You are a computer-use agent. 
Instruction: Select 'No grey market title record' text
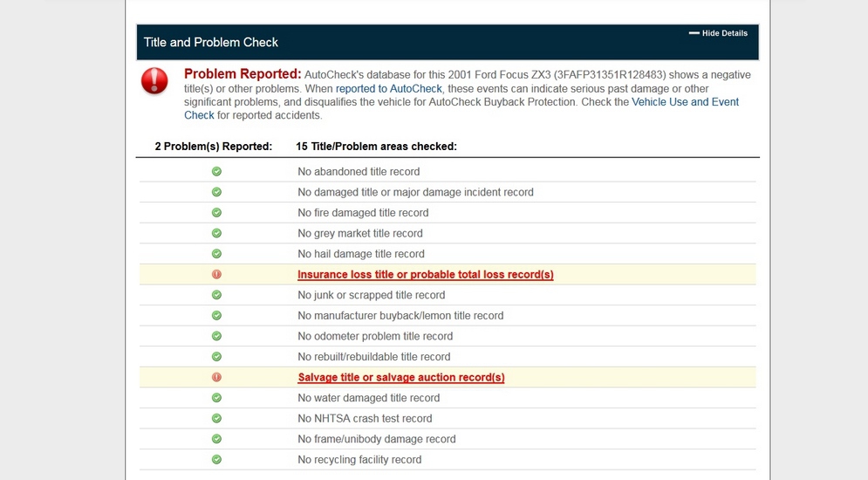coord(359,233)
